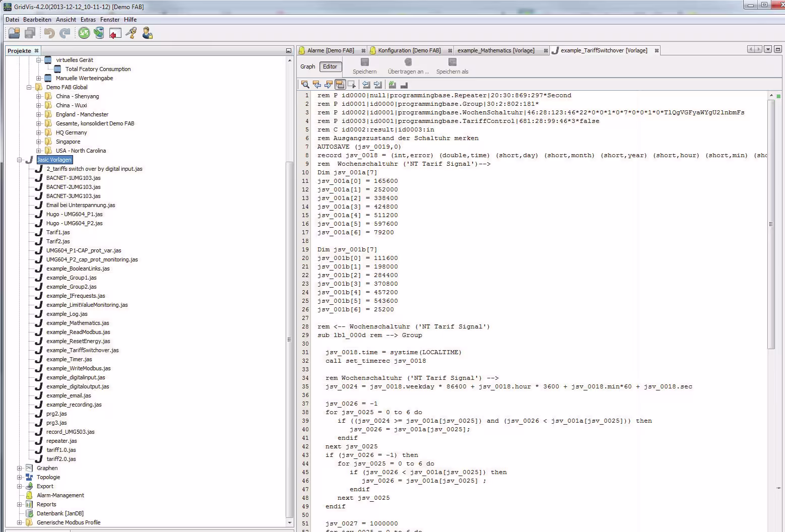This screenshot has width=785, height=532.
Task: Click the green synchronize icon in main toolbar
Action: pyautogui.click(x=84, y=33)
